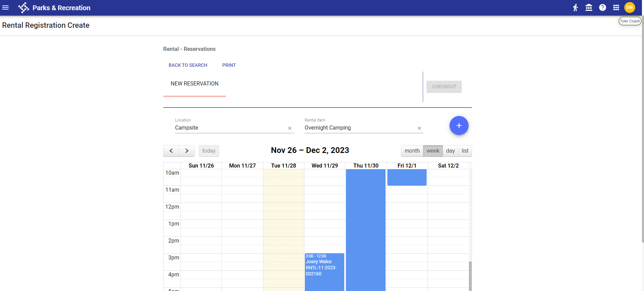Switch calendar to list view
Screen dimensions: 644x291
point(465,151)
